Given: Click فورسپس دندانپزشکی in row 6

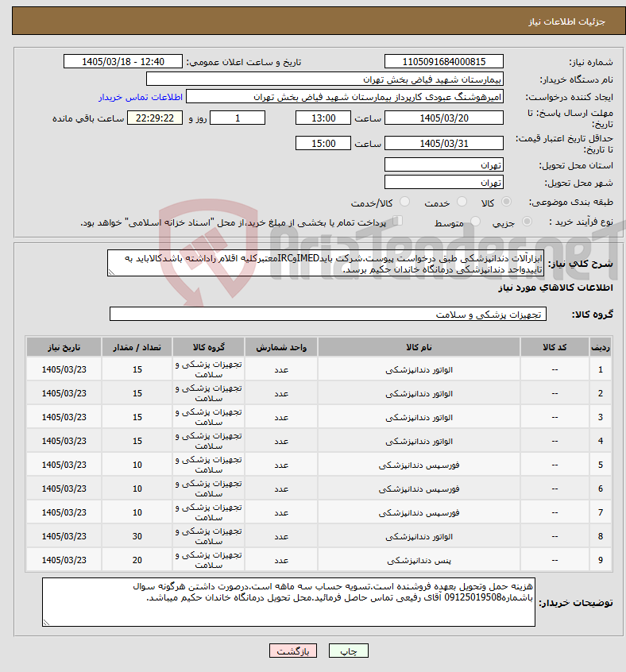Looking at the screenshot, I should click(x=419, y=489).
